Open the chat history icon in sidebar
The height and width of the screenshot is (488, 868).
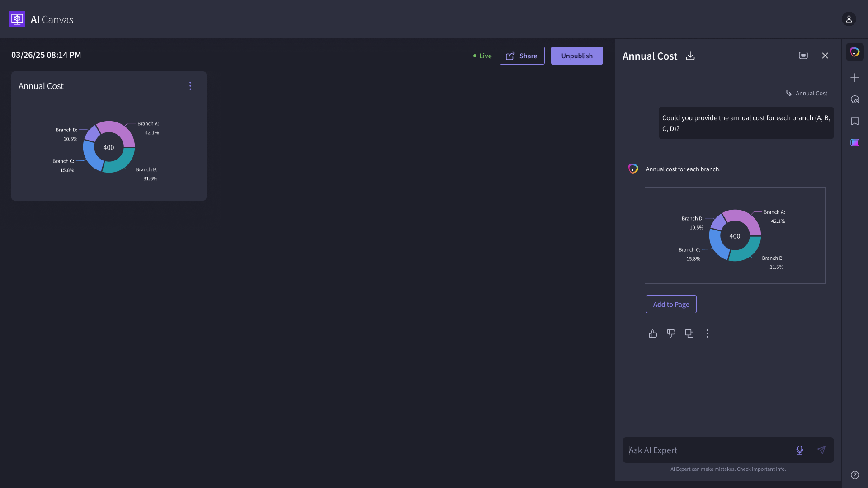[x=854, y=99]
